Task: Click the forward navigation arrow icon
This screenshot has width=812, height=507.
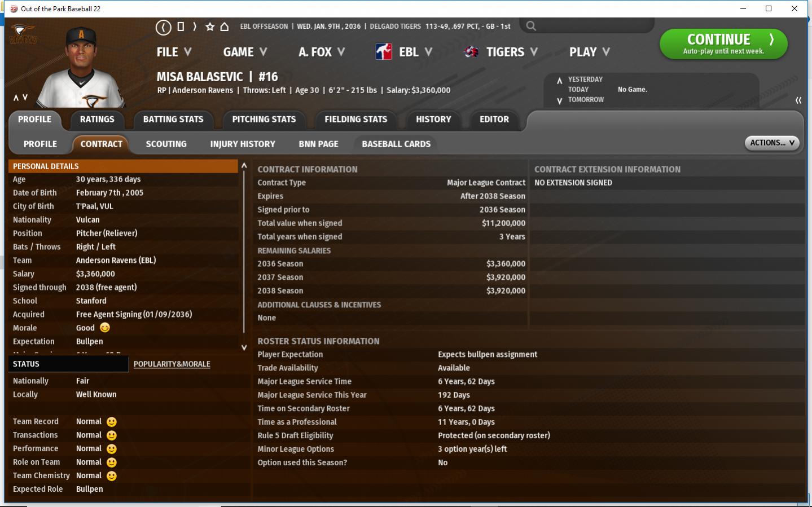Action: (195, 27)
